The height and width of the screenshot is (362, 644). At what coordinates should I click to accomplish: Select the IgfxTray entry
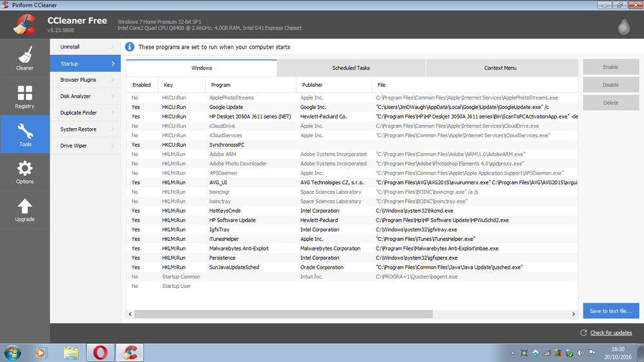point(352,230)
